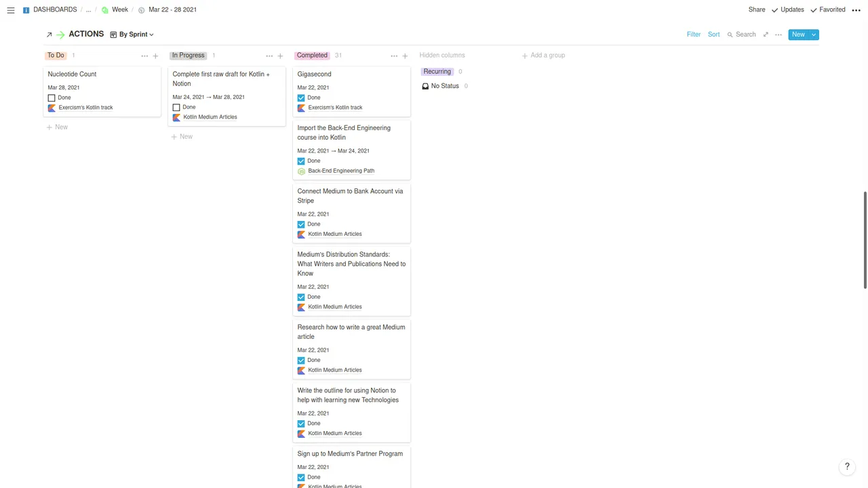Click + New under In Progress column
868x488 pixels.
(182, 137)
